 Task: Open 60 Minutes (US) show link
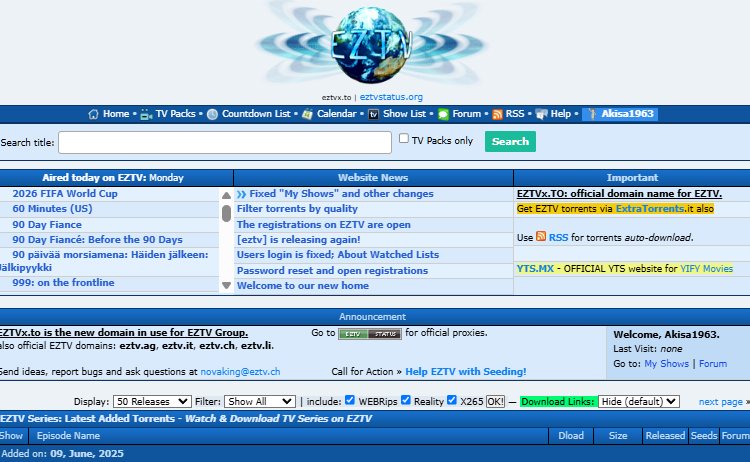tap(53, 209)
